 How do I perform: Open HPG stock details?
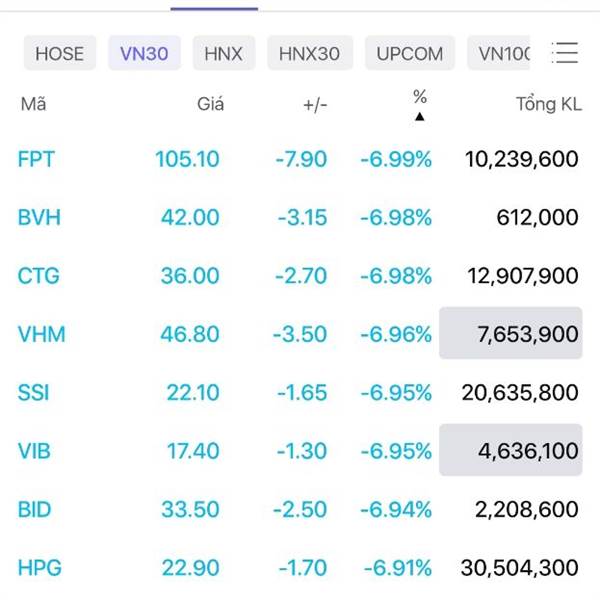[x=300, y=568]
